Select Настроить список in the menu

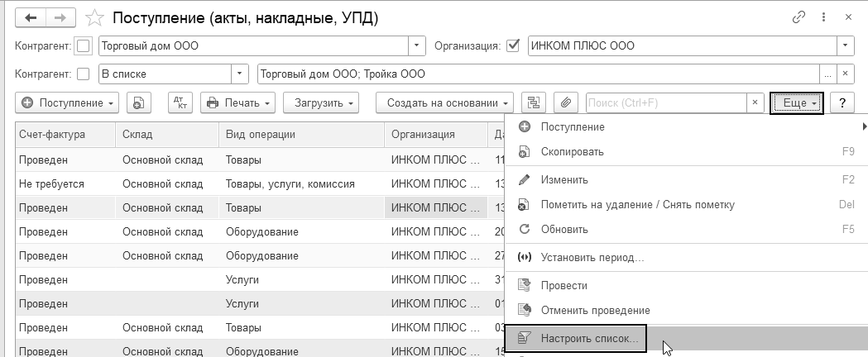pos(590,339)
